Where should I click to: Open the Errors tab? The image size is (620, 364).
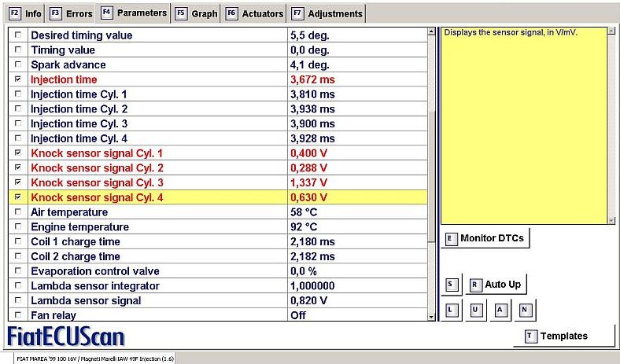pyautogui.click(x=71, y=13)
